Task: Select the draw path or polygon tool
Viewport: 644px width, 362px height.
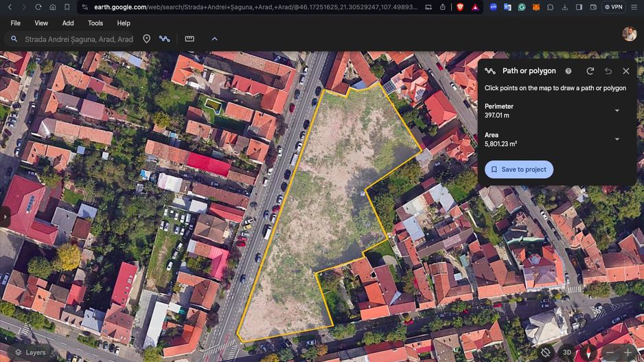Action: point(165,39)
